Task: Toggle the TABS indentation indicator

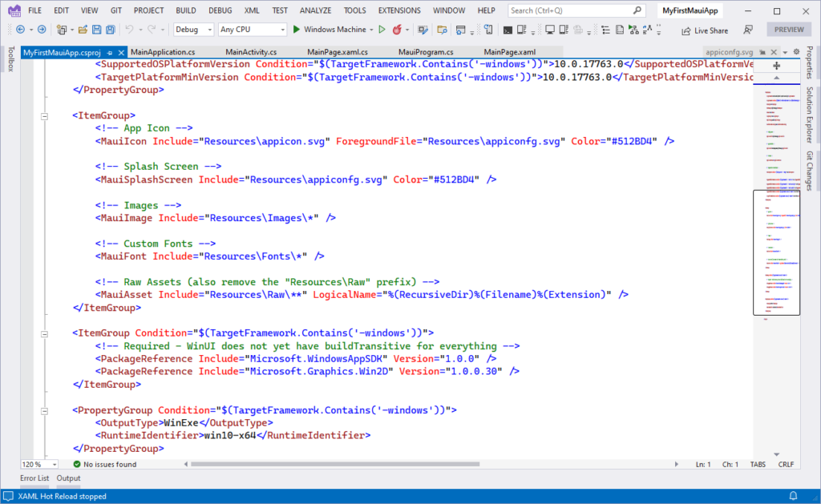Action: tap(757, 464)
